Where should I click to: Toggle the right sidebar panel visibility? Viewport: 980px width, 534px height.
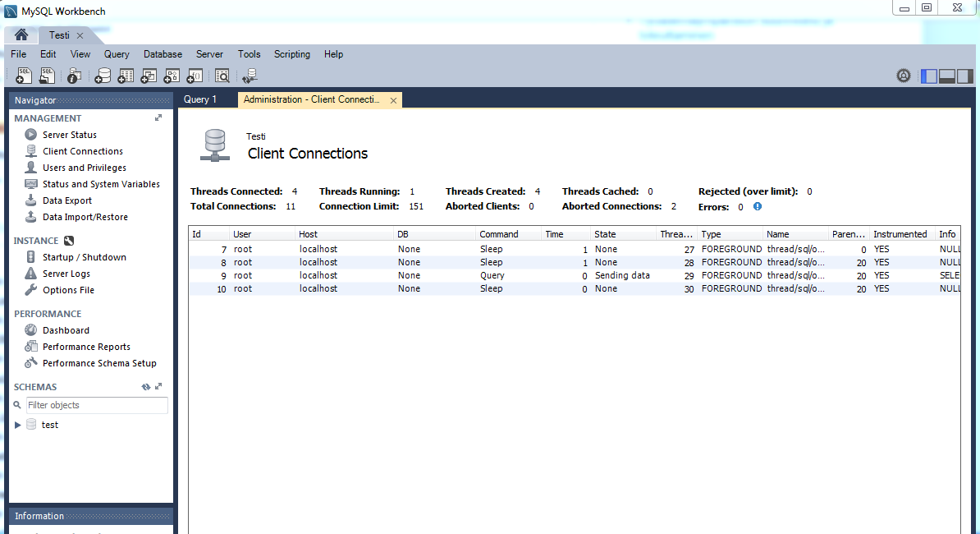[964, 76]
